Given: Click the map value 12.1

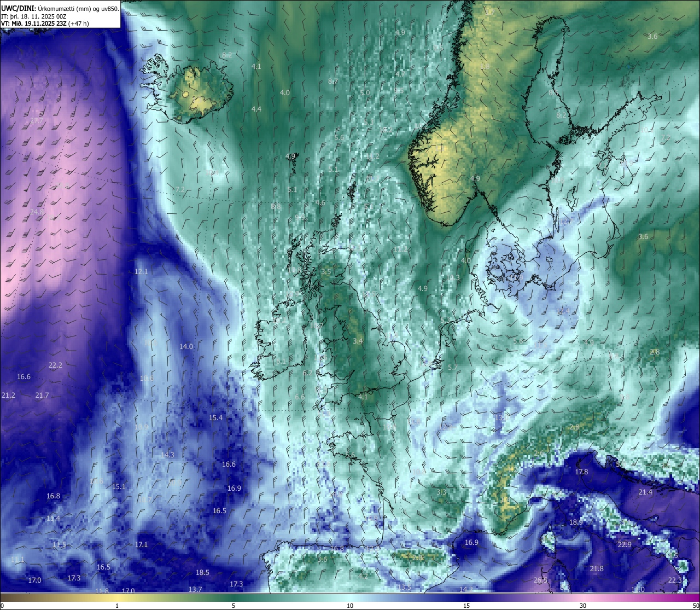Looking at the screenshot, I should (141, 271).
